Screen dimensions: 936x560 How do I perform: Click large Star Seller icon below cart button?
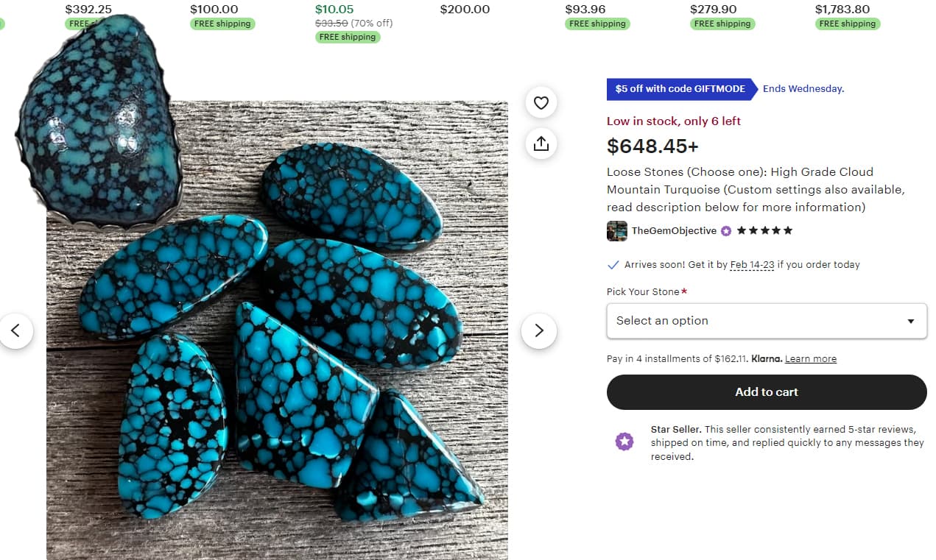coord(624,442)
